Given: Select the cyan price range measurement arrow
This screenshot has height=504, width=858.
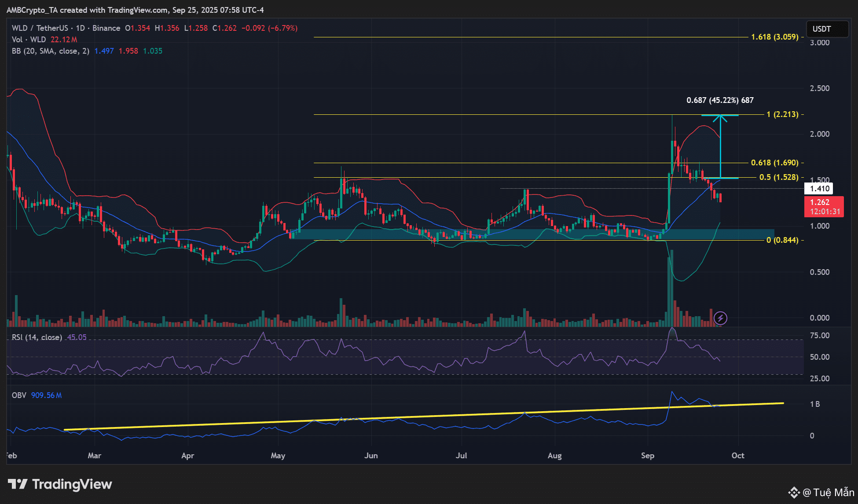Looking at the screenshot, I should click(720, 146).
